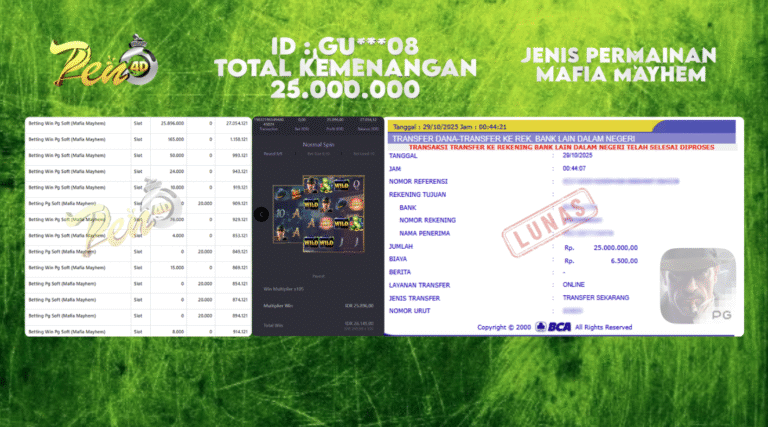Click 'Win Multiplier x105' text
Image resolution: width=768 pixels, height=427 pixels.
tap(283, 289)
